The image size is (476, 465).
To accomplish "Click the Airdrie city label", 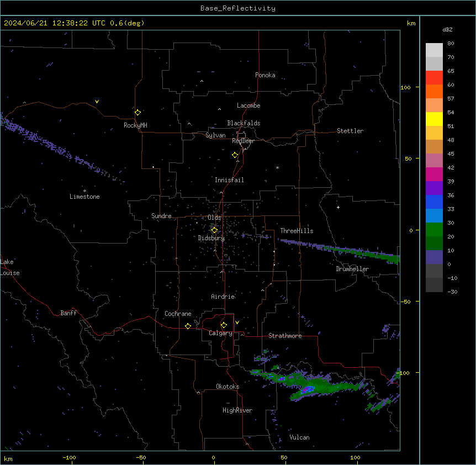I will pos(223,297).
